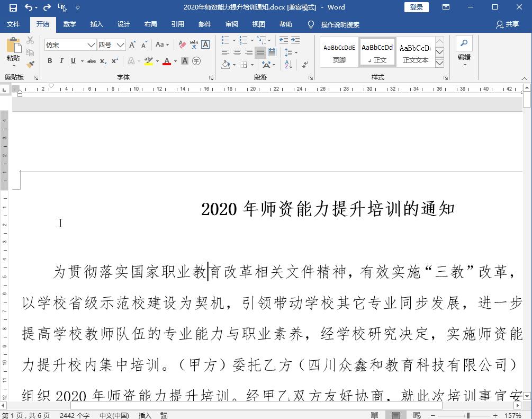This screenshot has width=532, height=419.
Task: Select the underline icon
Action: pyautogui.click(x=73, y=61)
